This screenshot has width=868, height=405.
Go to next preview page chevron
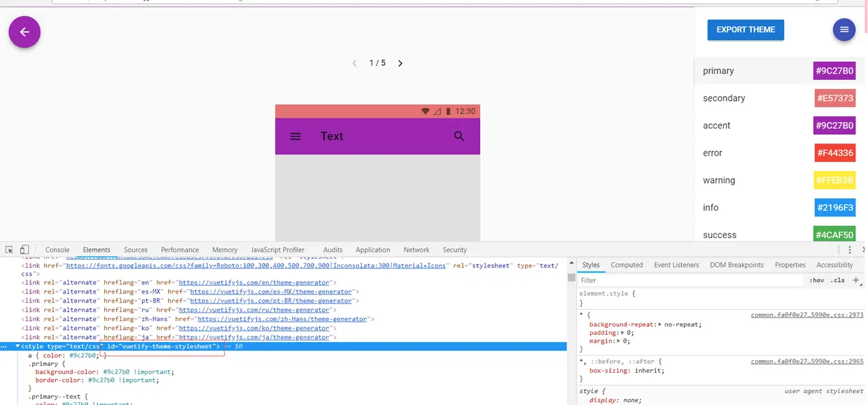coord(400,63)
